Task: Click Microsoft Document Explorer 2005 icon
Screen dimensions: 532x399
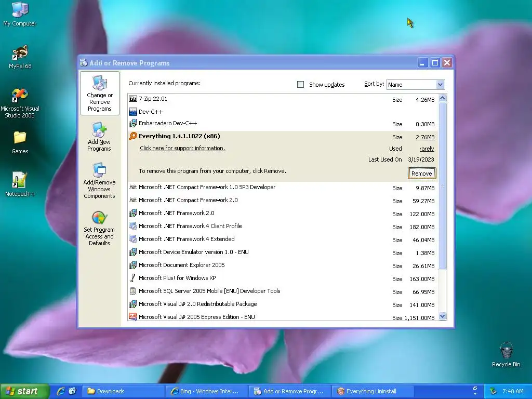Action: click(x=132, y=265)
